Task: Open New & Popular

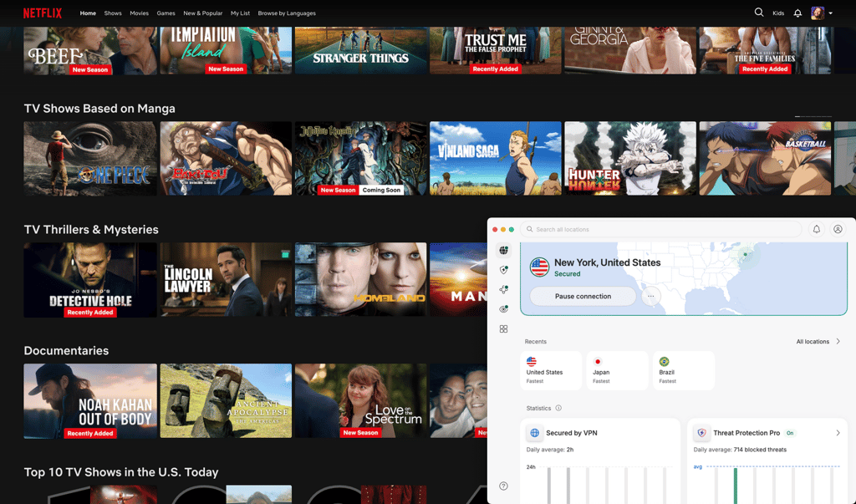Action: [202, 13]
